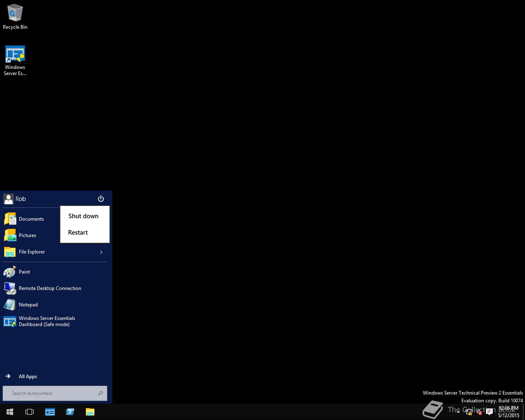
Task: Click the Documents folder icon
Action: (10, 219)
